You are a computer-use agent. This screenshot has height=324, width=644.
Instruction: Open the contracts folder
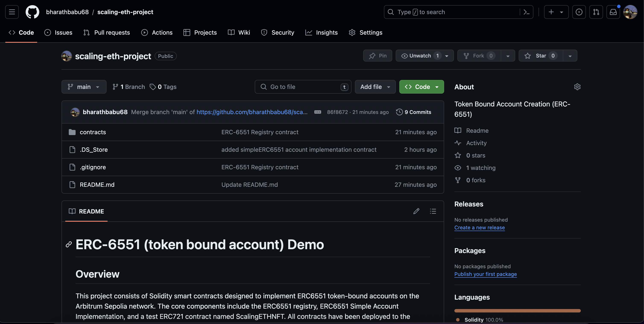93,132
